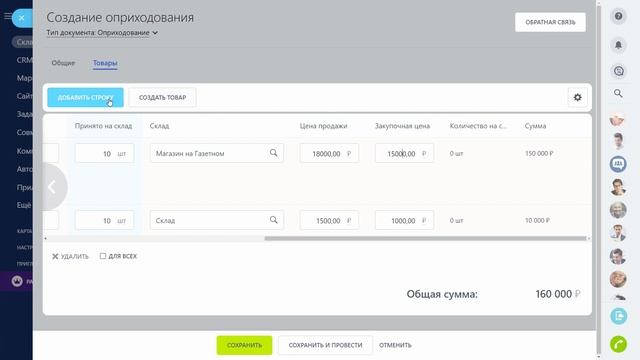640x360 pixels.
Task: Click the Принято на склад column header
Action: pyautogui.click(x=103, y=126)
